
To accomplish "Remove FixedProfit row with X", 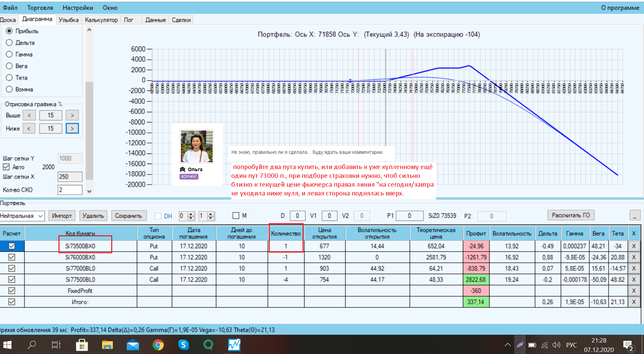I will click(x=634, y=291).
